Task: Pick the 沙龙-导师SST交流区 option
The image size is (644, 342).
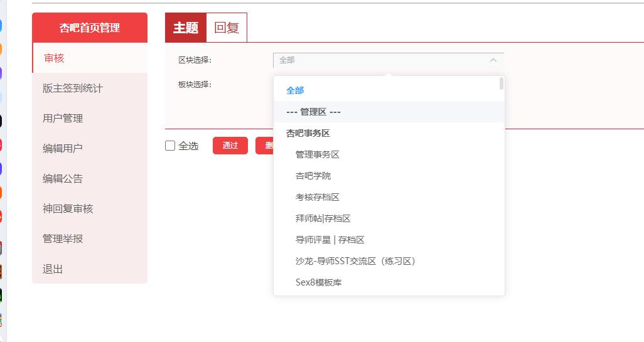Action: [355, 261]
